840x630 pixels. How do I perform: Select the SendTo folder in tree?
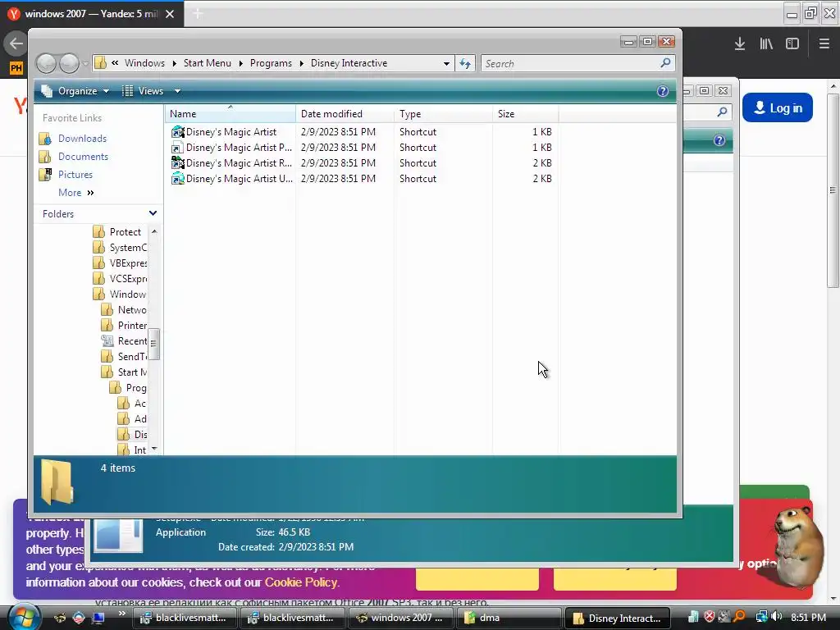coord(125,356)
